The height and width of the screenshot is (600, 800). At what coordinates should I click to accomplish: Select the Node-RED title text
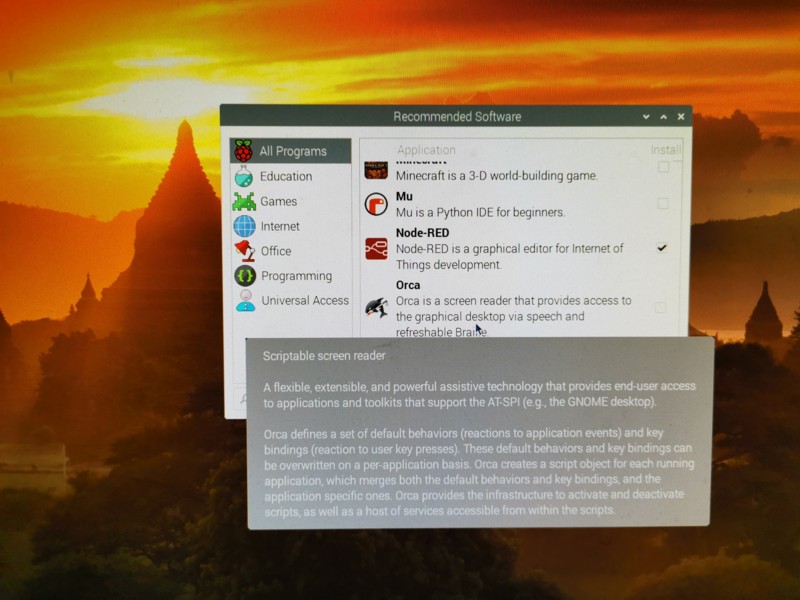(x=422, y=233)
